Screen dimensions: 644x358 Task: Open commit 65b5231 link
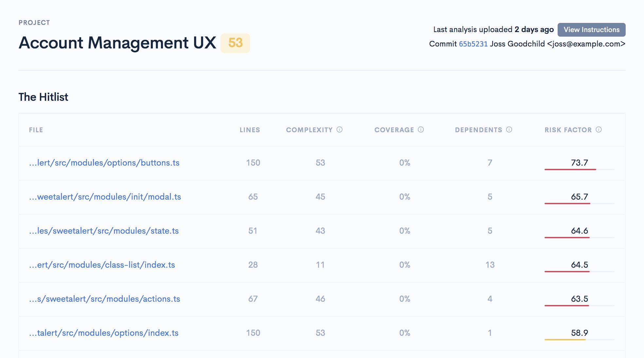coord(473,44)
